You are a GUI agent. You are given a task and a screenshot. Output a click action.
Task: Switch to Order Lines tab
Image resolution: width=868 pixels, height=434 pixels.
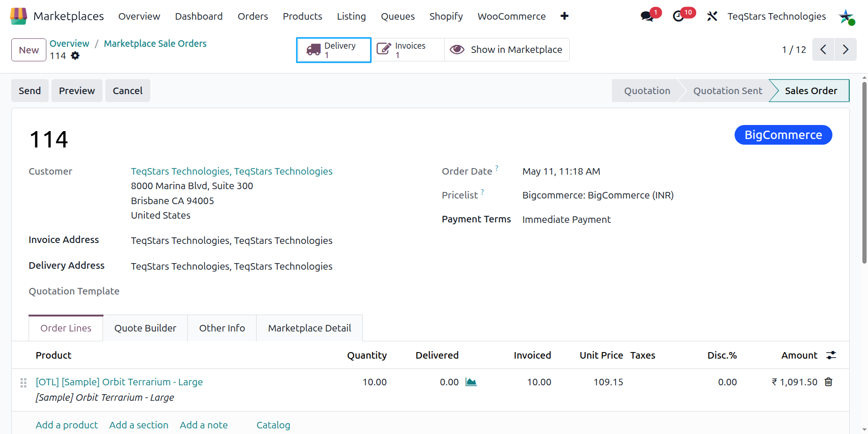66,328
